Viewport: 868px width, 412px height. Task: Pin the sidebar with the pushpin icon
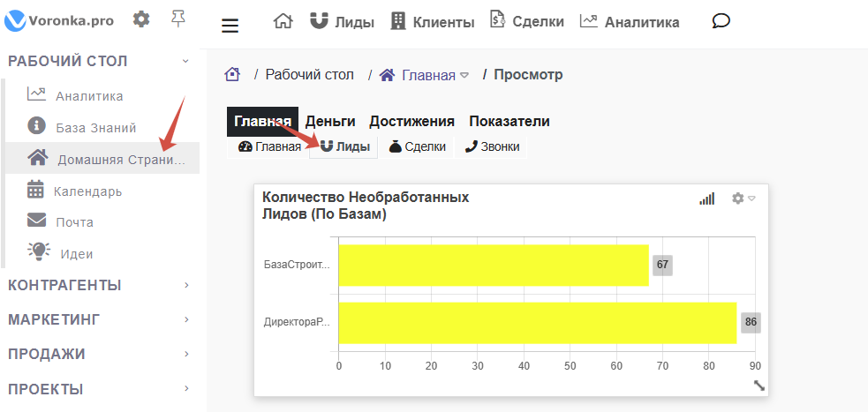[177, 19]
